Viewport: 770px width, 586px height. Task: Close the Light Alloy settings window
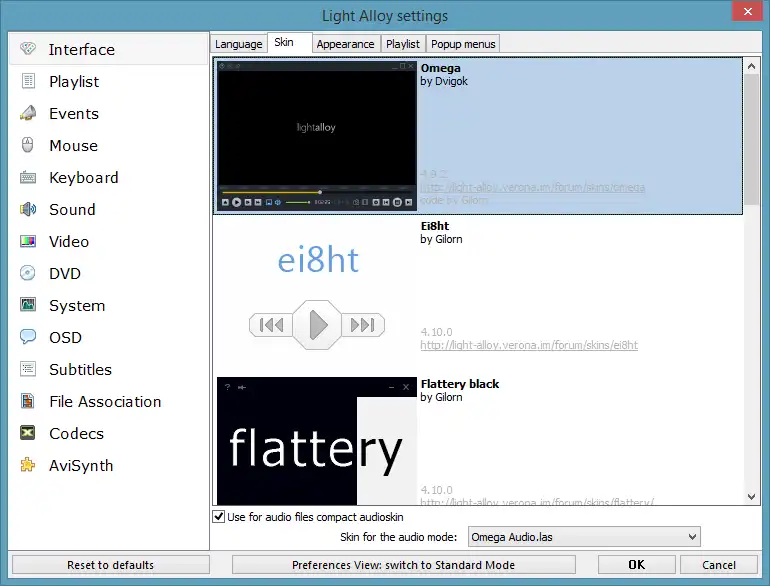click(747, 11)
